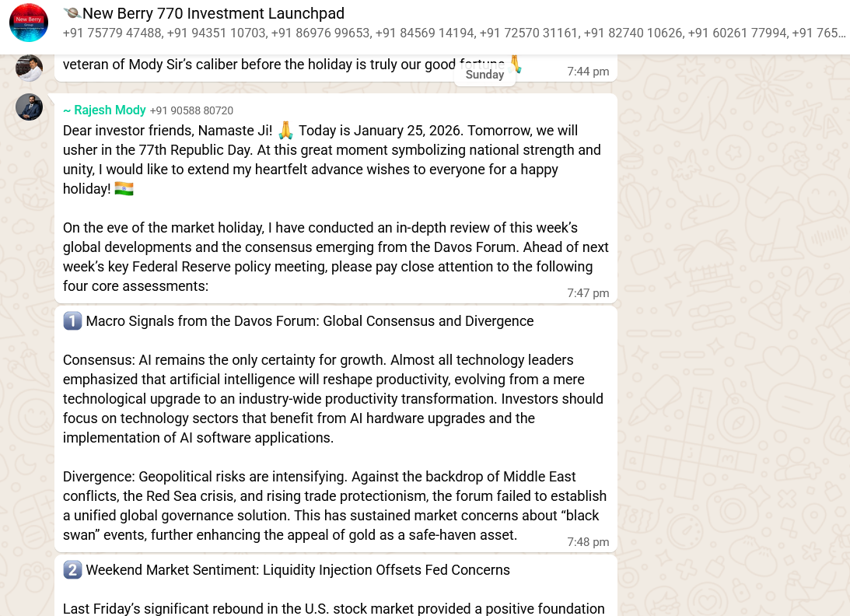Image resolution: width=850 pixels, height=616 pixels.
Task: Click the 7:48 pm message timestamp
Action: pos(588,542)
